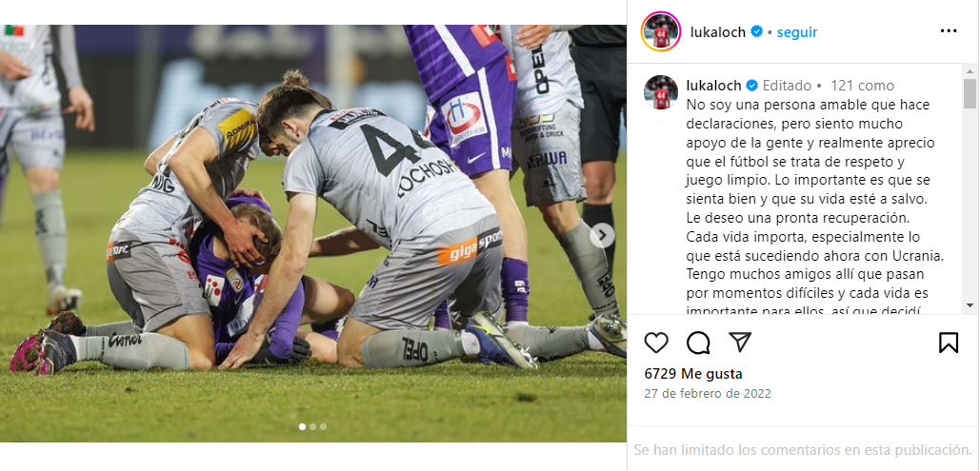Open comments via speech bubble icon
Viewport: 980px width, 471px height.
click(698, 343)
